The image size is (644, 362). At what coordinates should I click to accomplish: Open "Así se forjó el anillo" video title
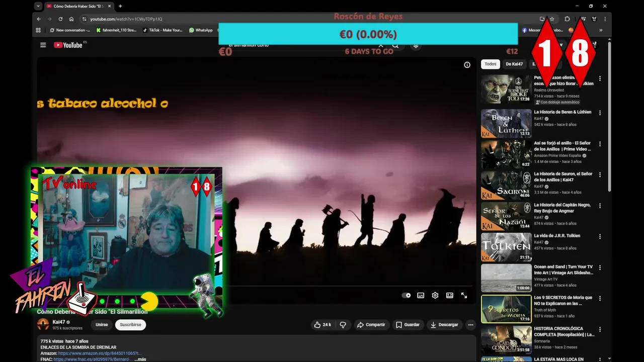pyautogui.click(x=562, y=146)
